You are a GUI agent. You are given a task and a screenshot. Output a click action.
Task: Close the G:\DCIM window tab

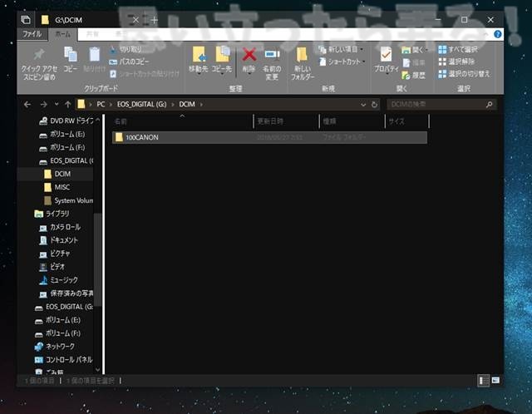pos(135,20)
